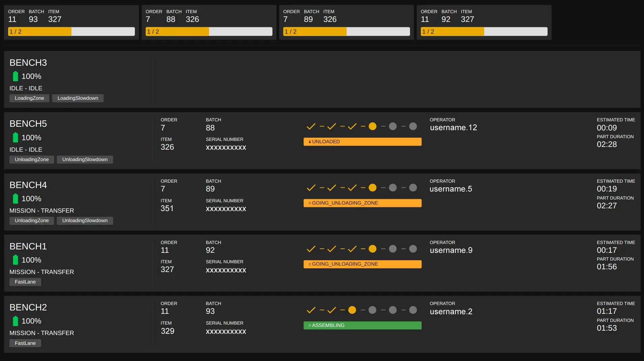Viewport: 644px width, 361px height.
Task: Click item number 351 in BENCH4 row
Action: point(167,209)
